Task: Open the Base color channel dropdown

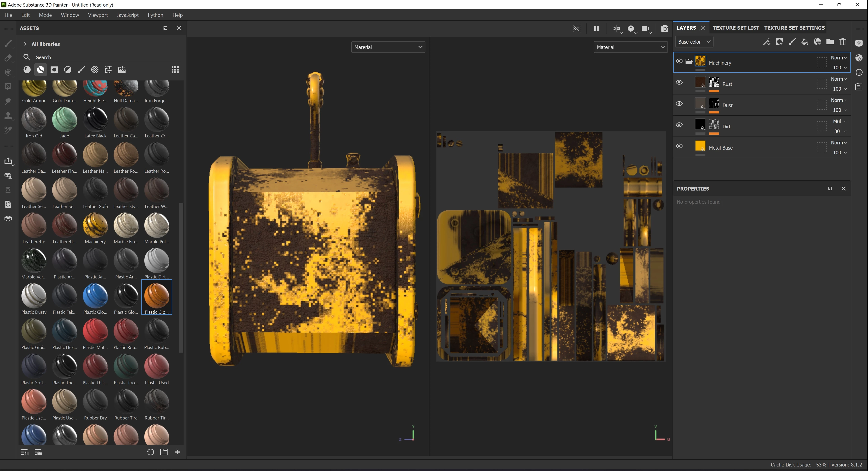Action: [x=694, y=42]
